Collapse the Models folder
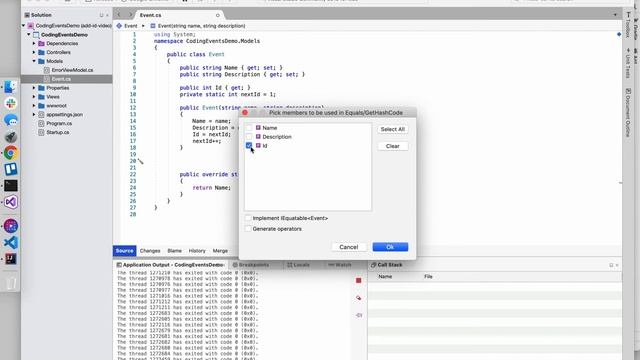Viewport: 640px width, 360px height. tap(34, 61)
